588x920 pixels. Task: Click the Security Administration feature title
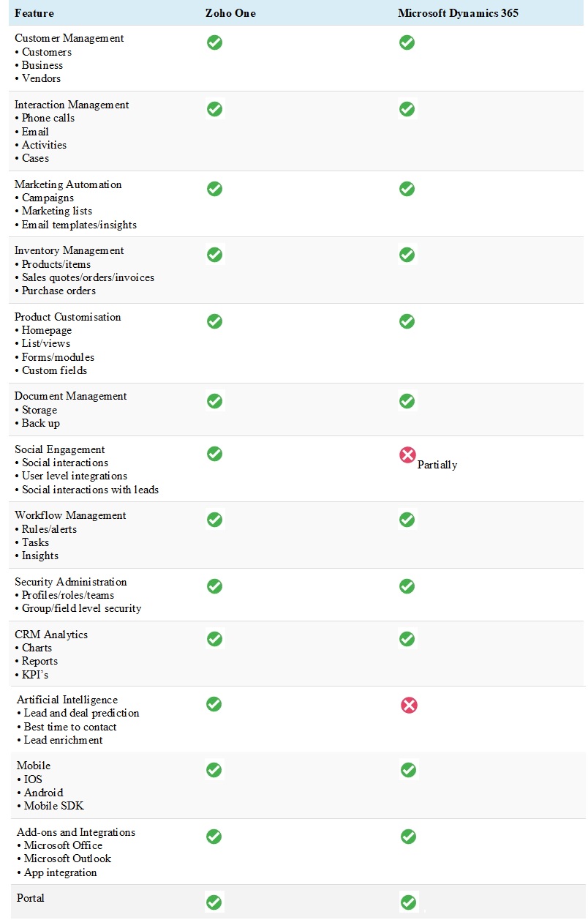coord(71,582)
